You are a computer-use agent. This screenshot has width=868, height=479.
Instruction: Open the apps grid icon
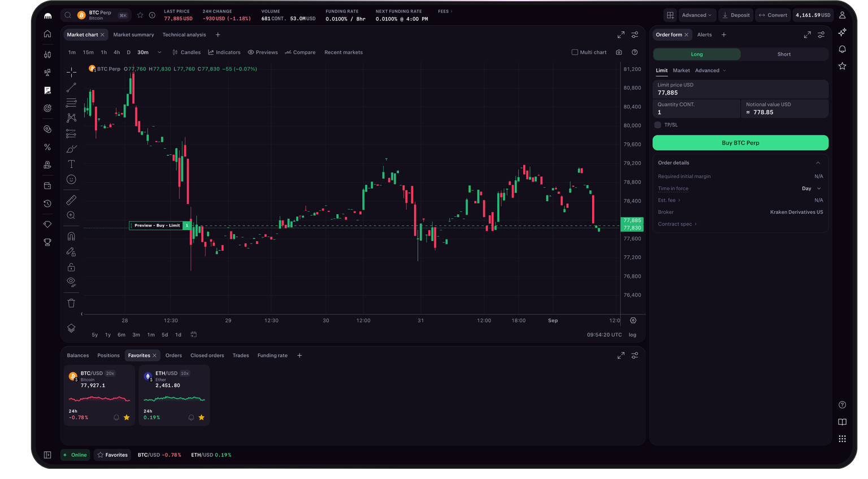(x=842, y=439)
